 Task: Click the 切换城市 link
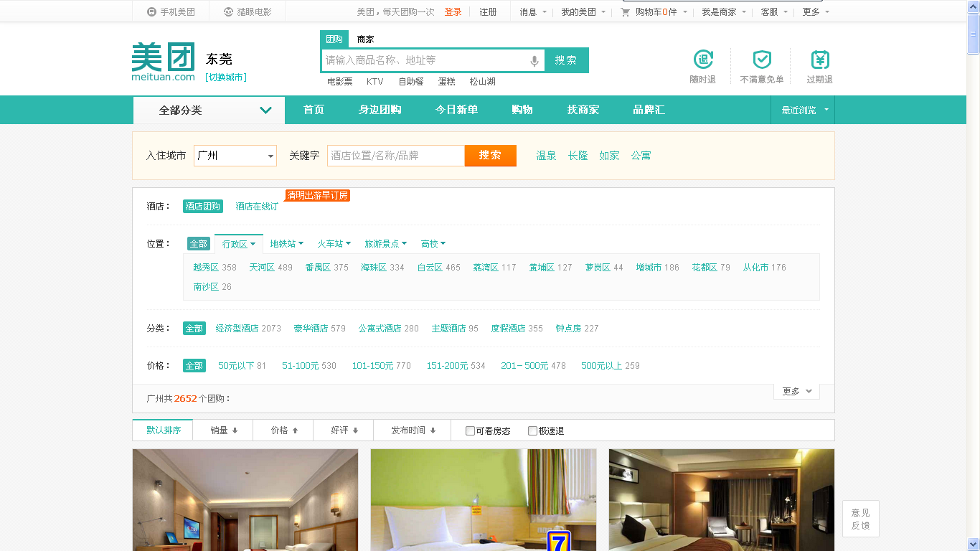[225, 77]
